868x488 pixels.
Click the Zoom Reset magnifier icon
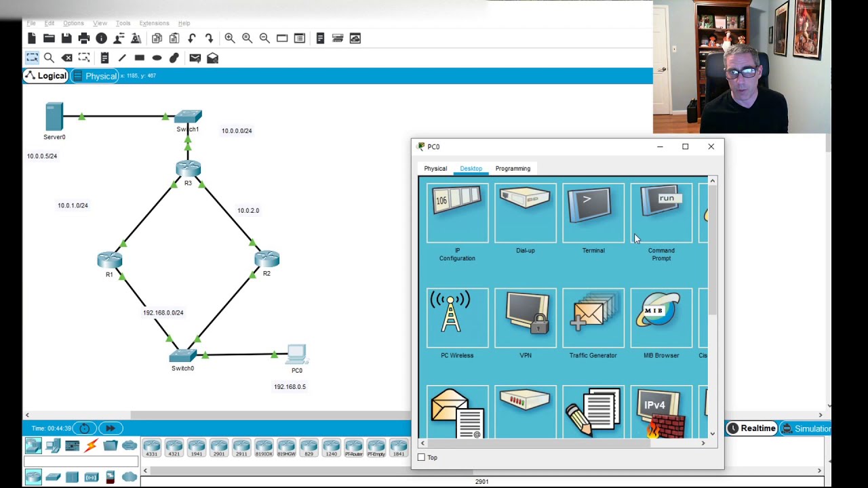point(248,39)
